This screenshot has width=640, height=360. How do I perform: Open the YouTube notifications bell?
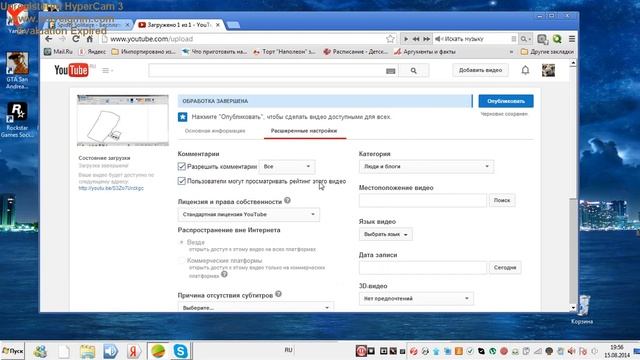pos(525,70)
